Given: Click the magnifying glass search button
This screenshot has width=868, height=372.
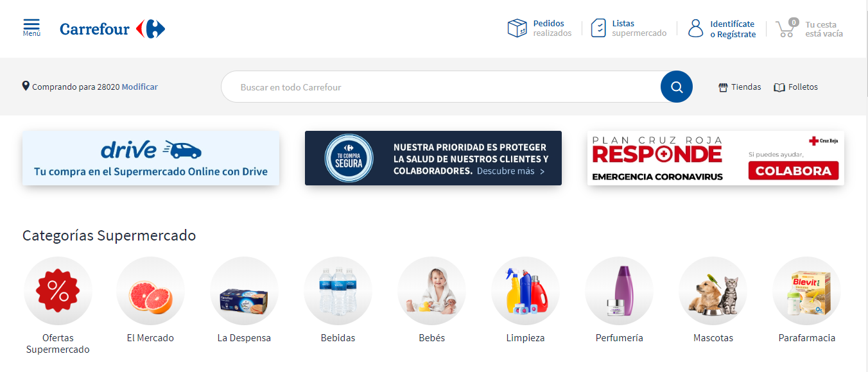Looking at the screenshot, I should [677, 87].
